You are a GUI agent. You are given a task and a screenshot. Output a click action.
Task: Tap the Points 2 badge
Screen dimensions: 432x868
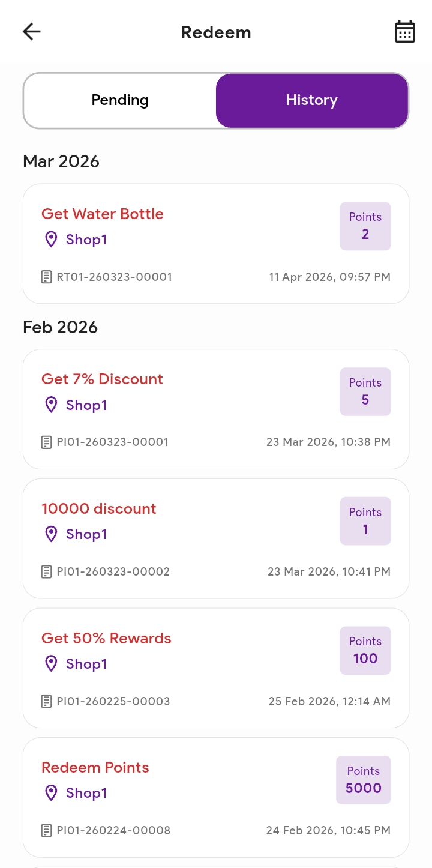[365, 226]
